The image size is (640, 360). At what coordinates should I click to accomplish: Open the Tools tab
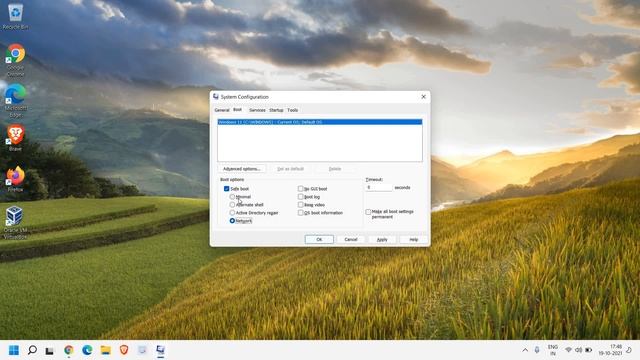293,110
